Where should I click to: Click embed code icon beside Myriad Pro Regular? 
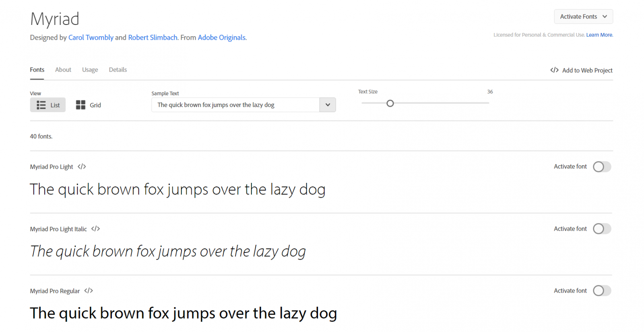coord(89,291)
